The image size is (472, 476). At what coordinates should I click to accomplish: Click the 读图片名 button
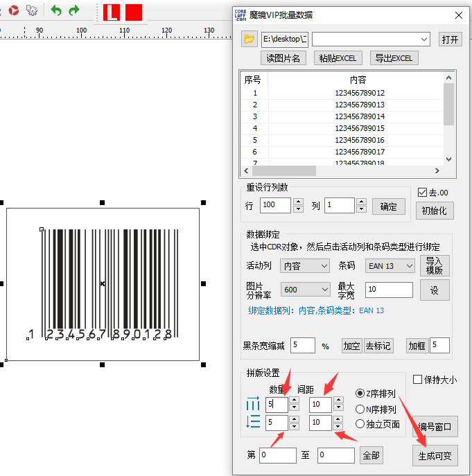coord(283,58)
